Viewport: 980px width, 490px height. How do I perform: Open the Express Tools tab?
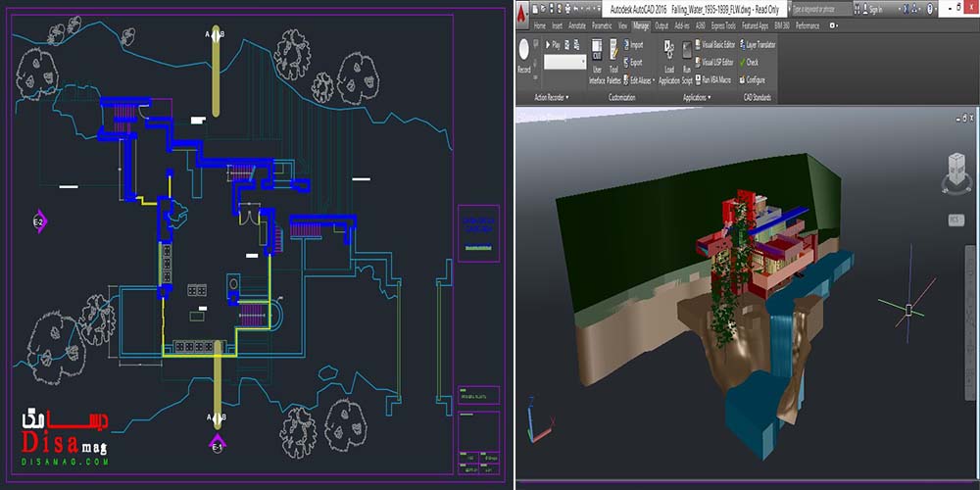click(723, 25)
